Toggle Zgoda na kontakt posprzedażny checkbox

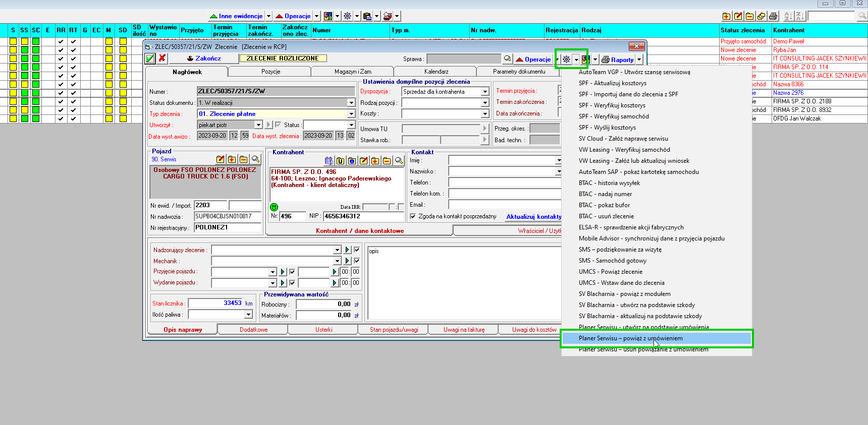click(413, 216)
